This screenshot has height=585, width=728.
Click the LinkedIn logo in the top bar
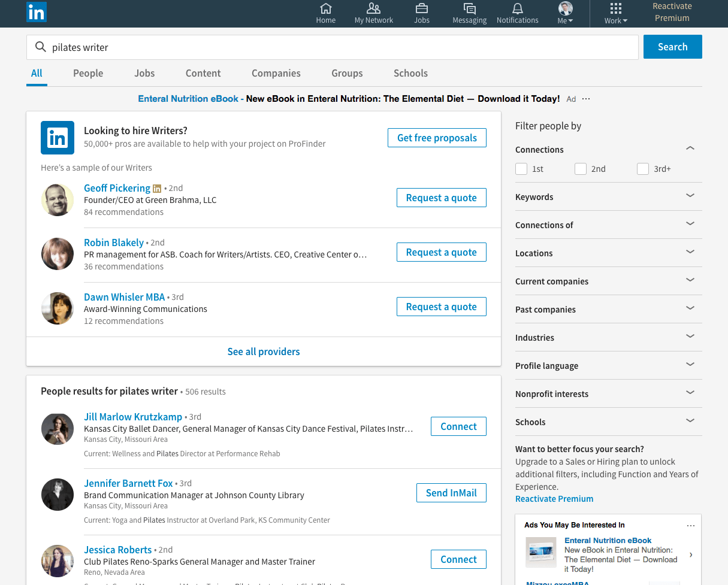coord(37,13)
